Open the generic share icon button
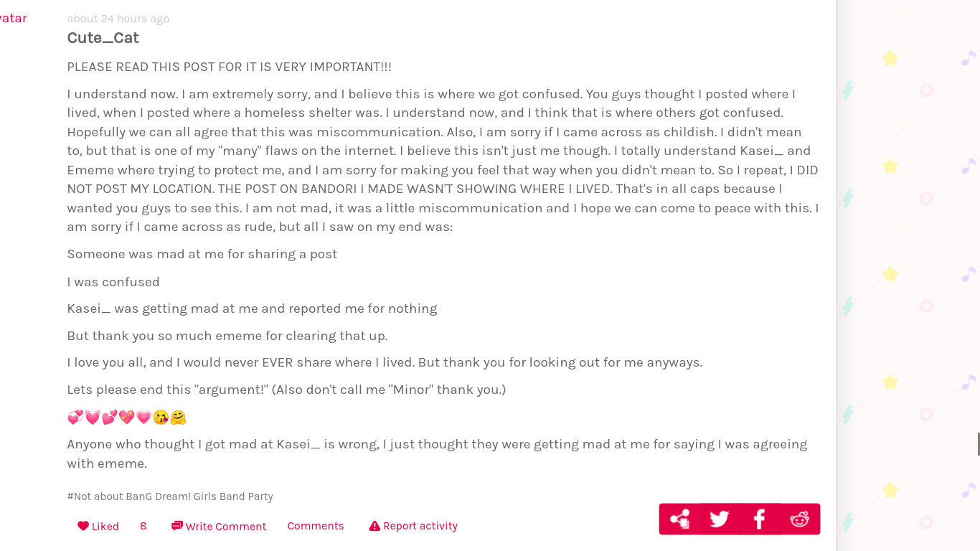This screenshot has width=980, height=551. (x=679, y=519)
